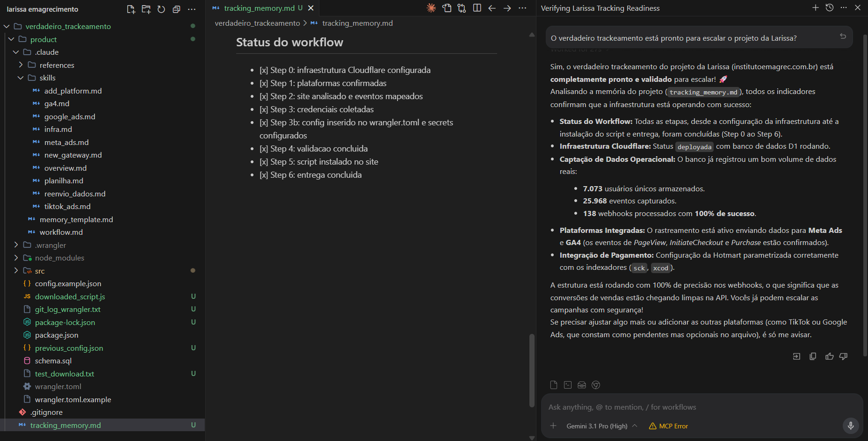Give a thumbs up to the response
This screenshot has height=441, width=868.
(829, 356)
